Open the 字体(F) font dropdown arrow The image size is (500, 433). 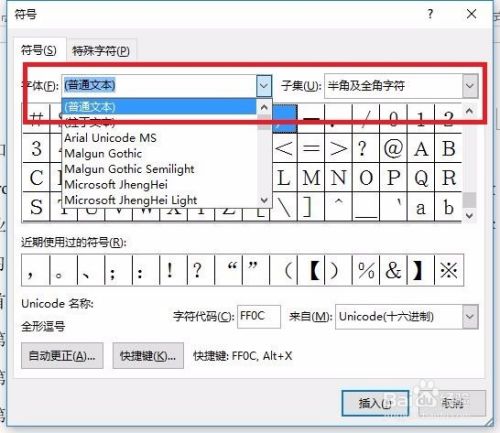click(264, 86)
